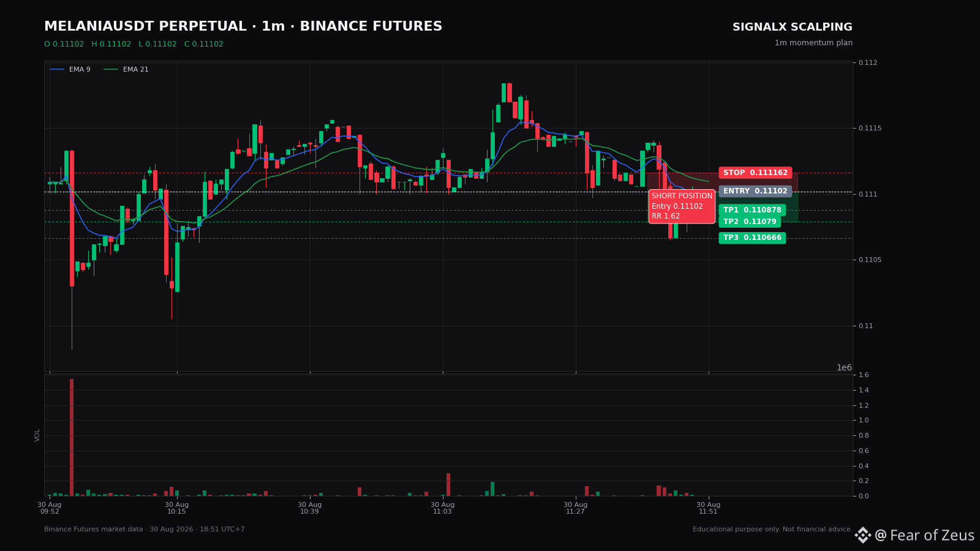The width and height of the screenshot is (980, 551).
Task: Click the EMA 9 legend entry
Action: tap(70, 70)
